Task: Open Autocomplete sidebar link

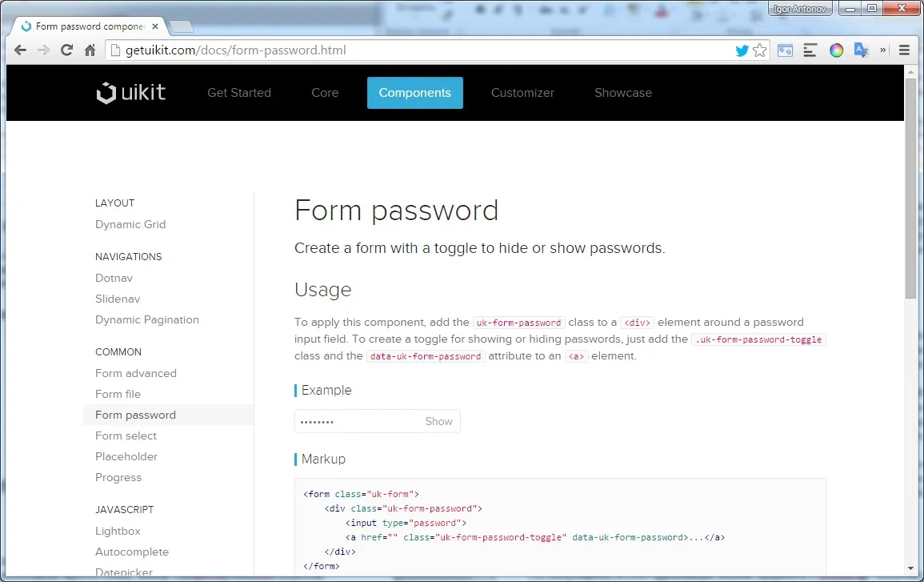Action: (132, 552)
